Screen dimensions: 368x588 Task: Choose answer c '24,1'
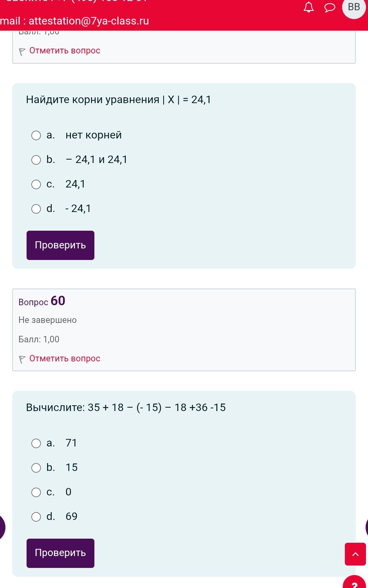[x=36, y=184]
